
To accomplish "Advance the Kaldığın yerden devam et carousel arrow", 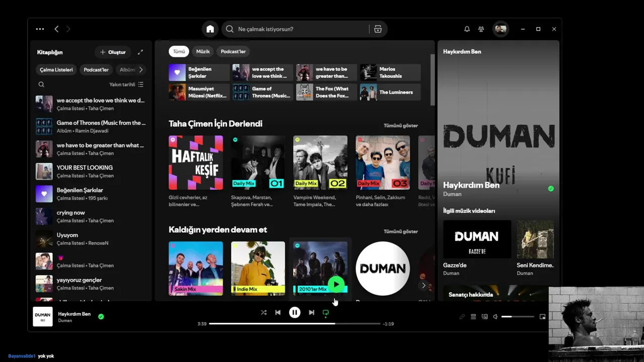I will tap(424, 285).
